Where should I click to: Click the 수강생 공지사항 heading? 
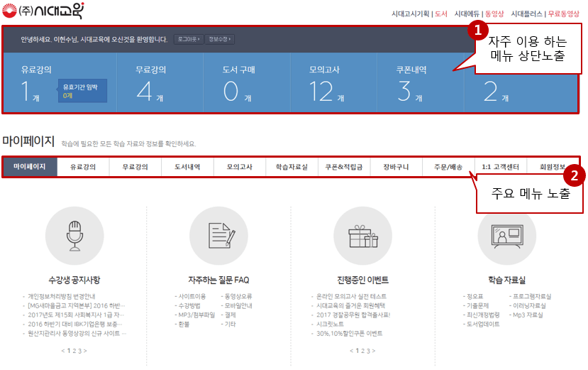click(74, 280)
